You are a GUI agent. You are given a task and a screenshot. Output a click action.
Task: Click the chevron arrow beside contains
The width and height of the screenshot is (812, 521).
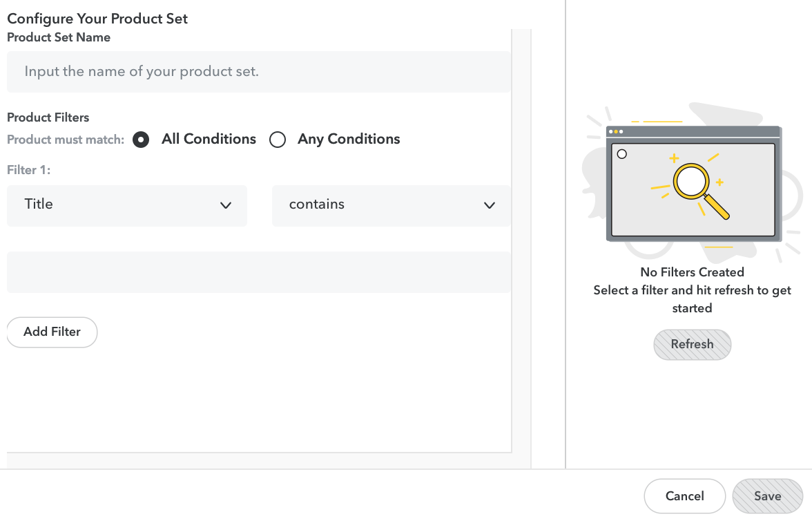(x=490, y=205)
